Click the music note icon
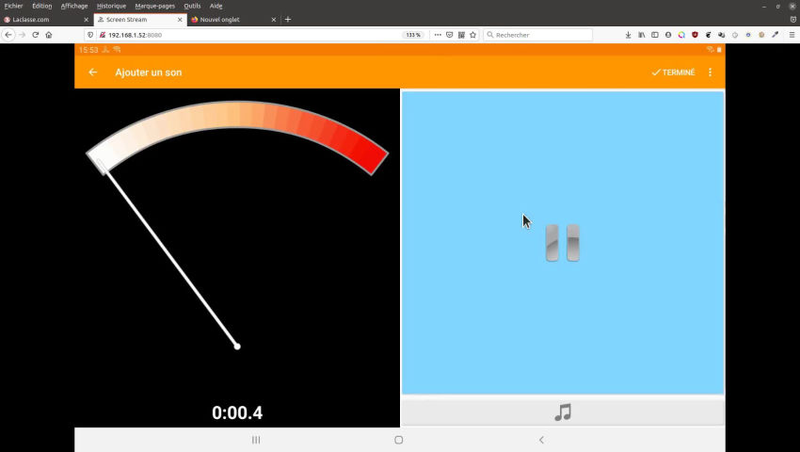 563,412
